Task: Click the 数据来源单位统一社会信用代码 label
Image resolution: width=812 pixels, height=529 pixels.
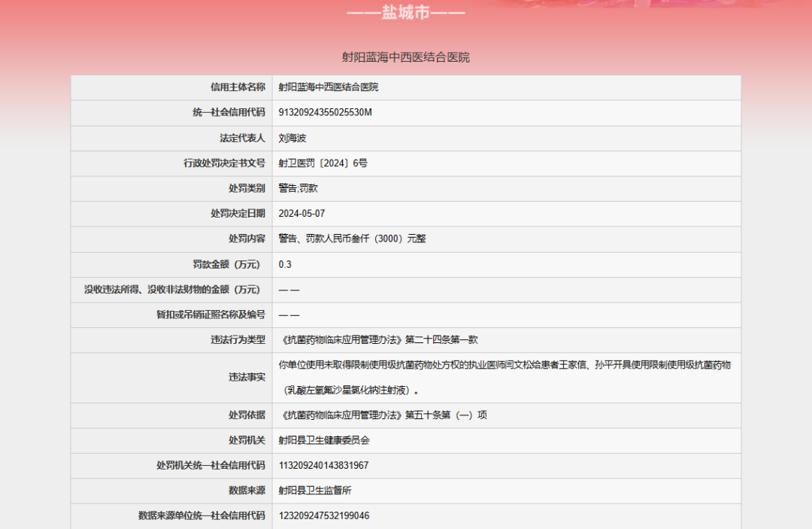Action: (201, 515)
